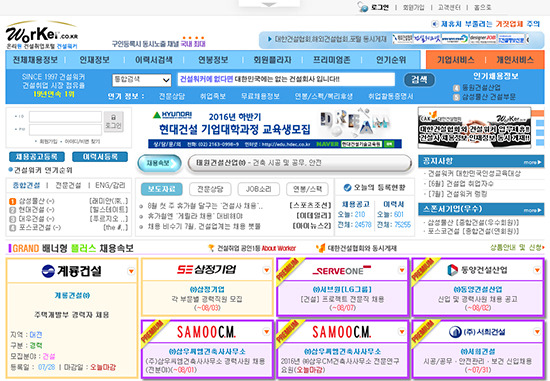
Task: Focus the PW password field
Action: point(65,129)
